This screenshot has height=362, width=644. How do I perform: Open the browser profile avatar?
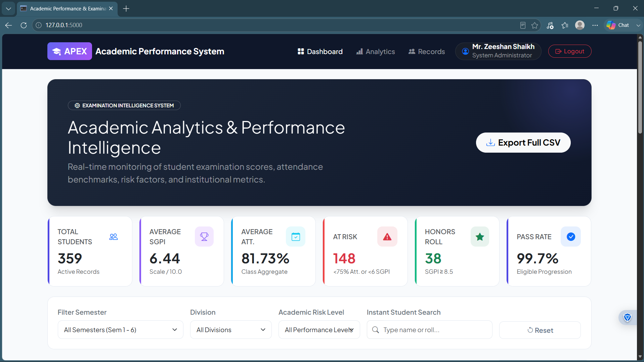pyautogui.click(x=580, y=25)
